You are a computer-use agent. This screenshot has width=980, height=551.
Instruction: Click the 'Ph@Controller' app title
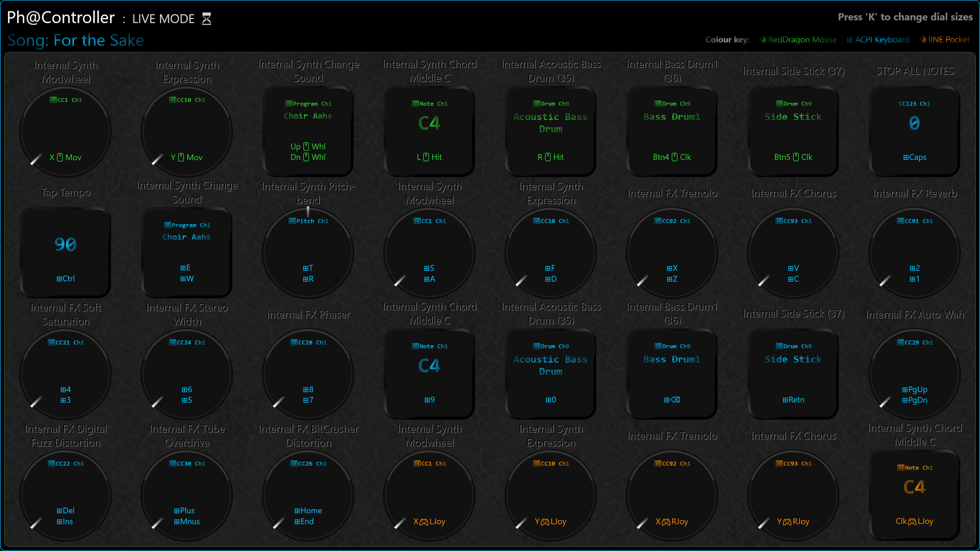tap(61, 18)
